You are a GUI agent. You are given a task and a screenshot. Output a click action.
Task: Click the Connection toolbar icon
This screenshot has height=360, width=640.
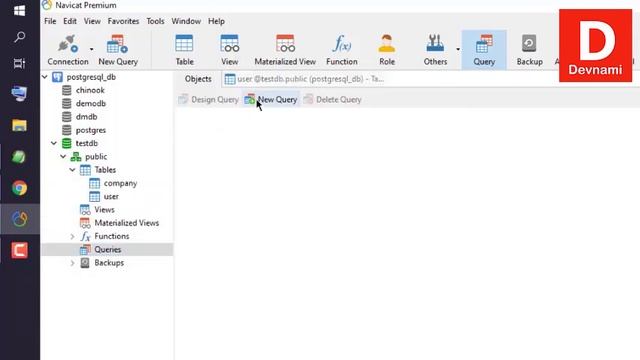pyautogui.click(x=68, y=50)
